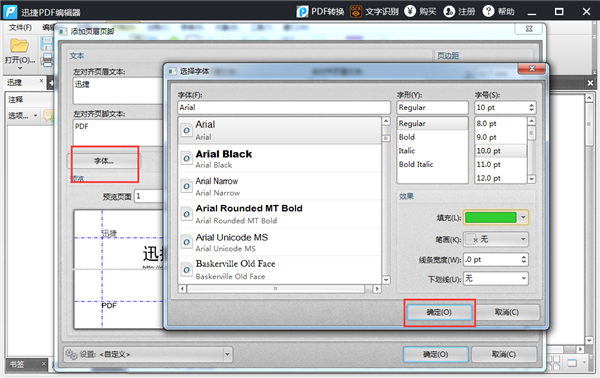Choose Arial Rounded MT Bold font
Screen dimensions: 600x378
tap(280, 214)
